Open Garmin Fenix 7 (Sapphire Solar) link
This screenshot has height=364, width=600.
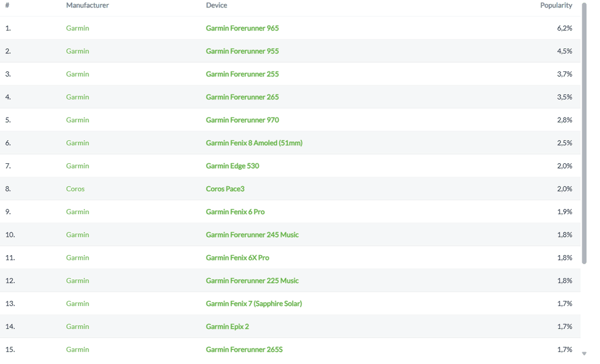[x=254, y=303]
